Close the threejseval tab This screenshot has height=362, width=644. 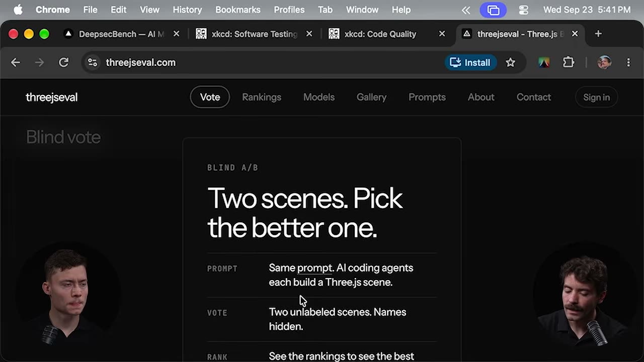click(575, 34)
